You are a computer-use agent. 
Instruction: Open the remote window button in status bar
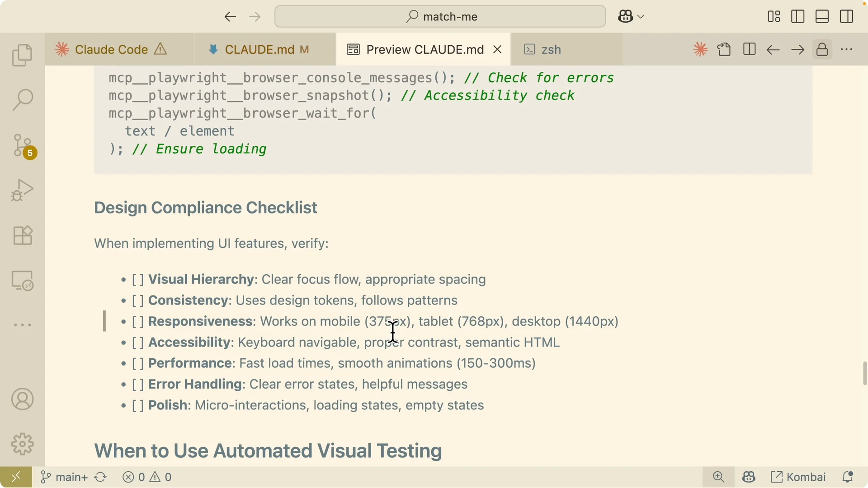[16, 477]
